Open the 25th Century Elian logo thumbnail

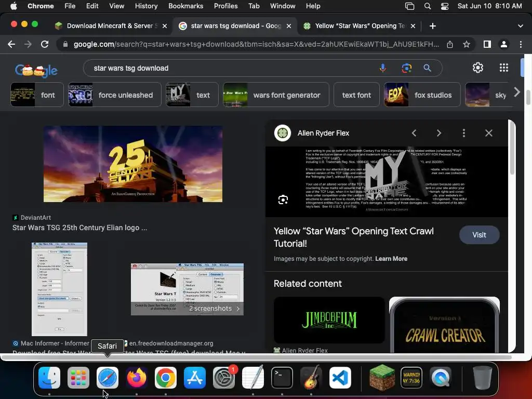(x=133, y=164)
